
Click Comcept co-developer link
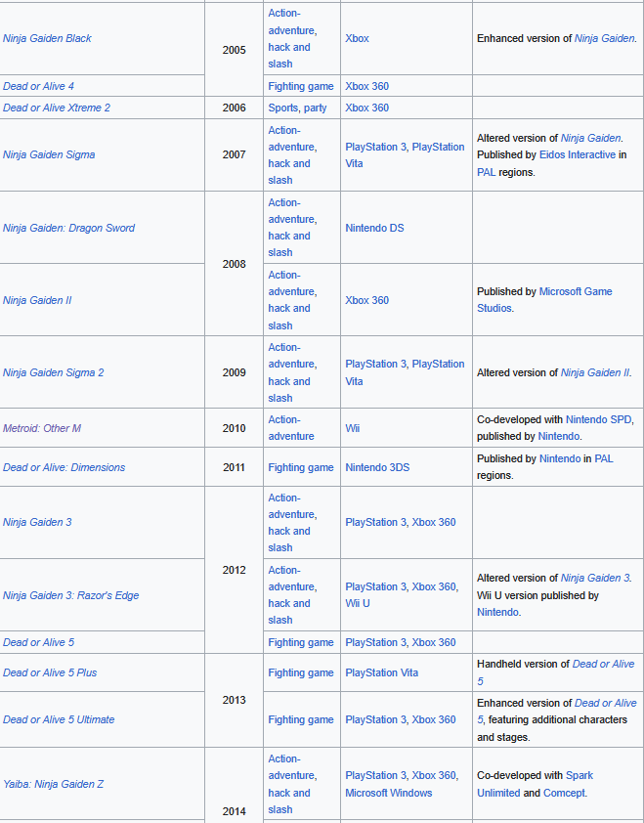(564, 793)
